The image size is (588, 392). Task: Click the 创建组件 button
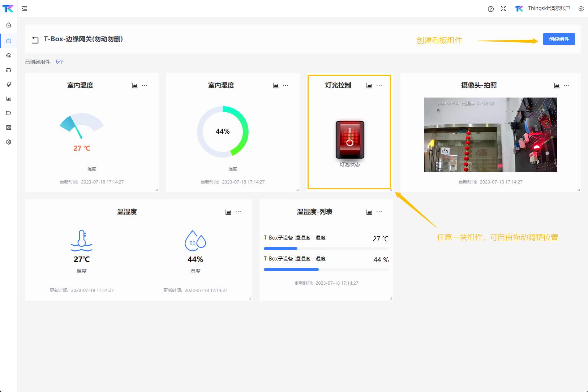559,39
